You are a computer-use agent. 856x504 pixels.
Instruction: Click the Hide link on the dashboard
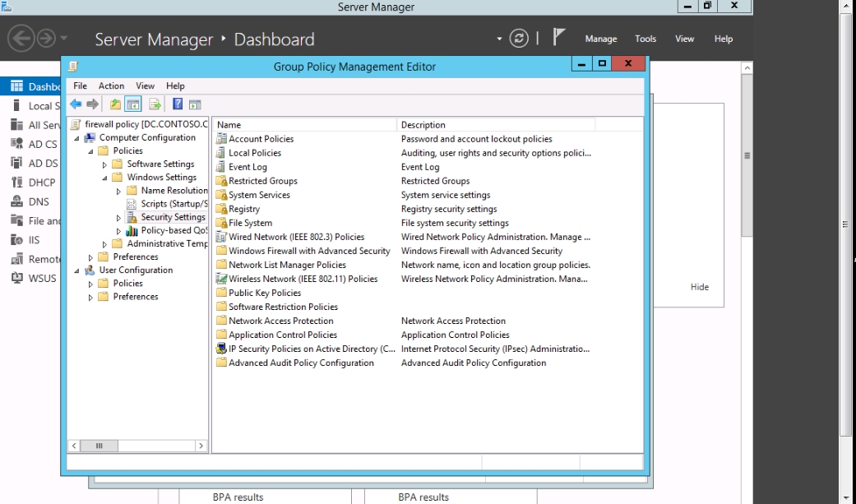pos(699,287)
